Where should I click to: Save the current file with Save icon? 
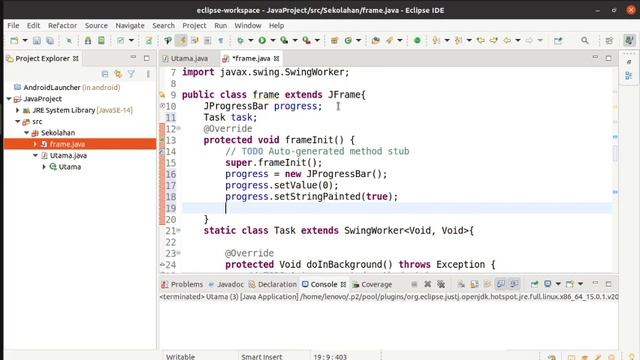click(37, 40)
